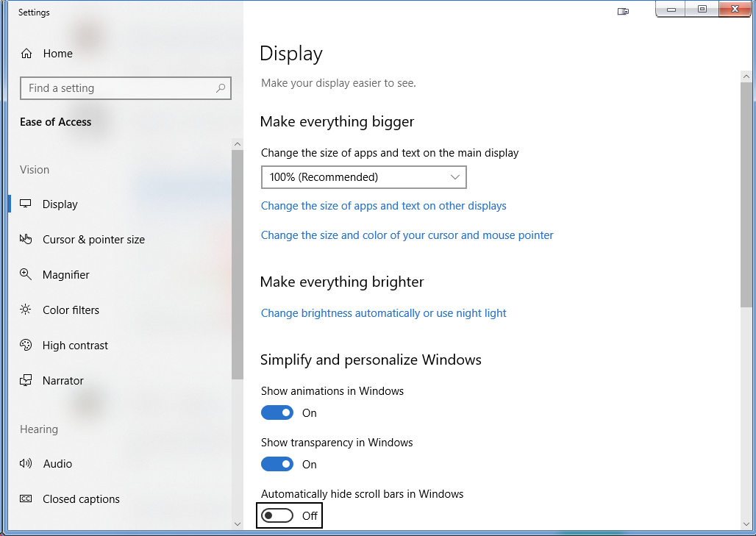Open link to change size on other displays

[383, 206]
